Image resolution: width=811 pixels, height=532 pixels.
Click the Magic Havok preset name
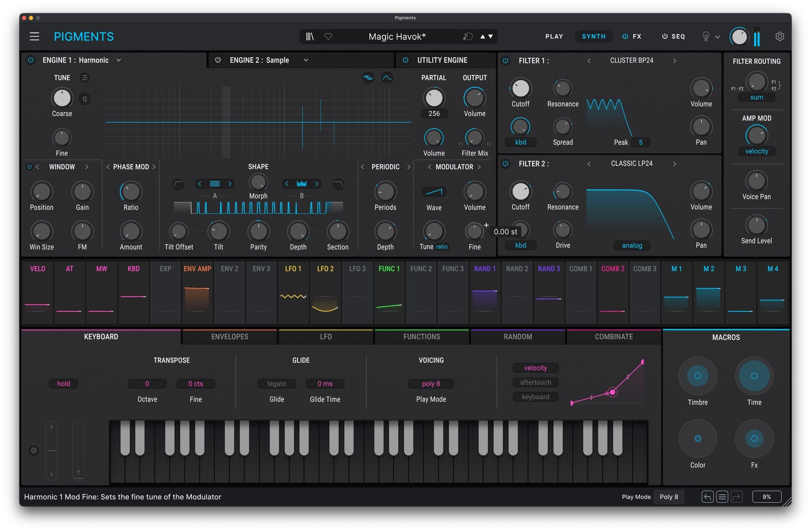pyautogui.click(x=397, y=36)
